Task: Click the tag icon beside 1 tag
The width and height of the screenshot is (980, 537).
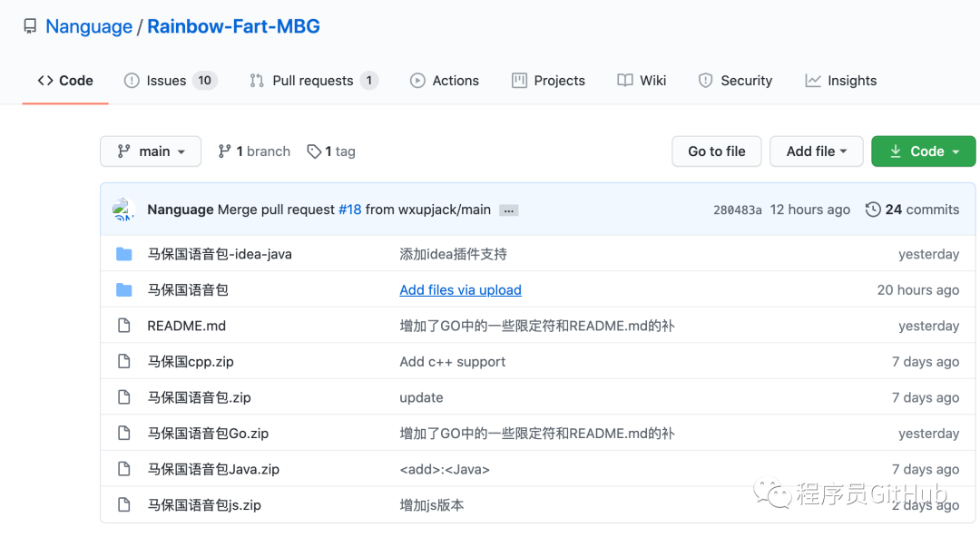Action: click(x=314, y=151)
